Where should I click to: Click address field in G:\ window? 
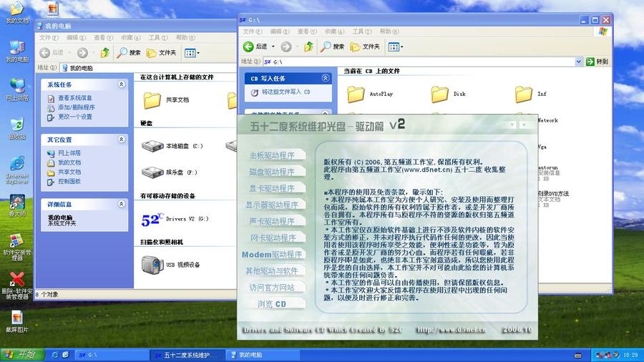point(423,62)
